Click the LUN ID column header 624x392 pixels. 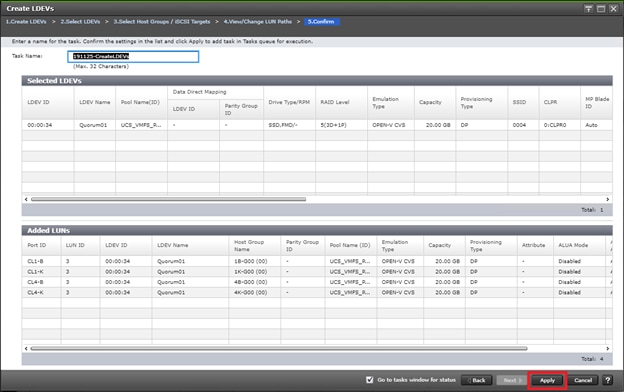[80, 245]
